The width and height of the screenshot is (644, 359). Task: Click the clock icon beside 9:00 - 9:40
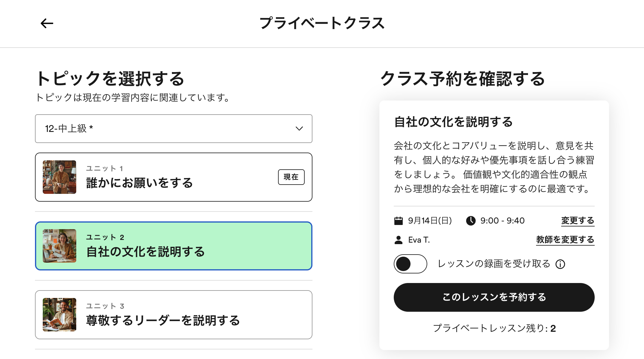[471, 221]
